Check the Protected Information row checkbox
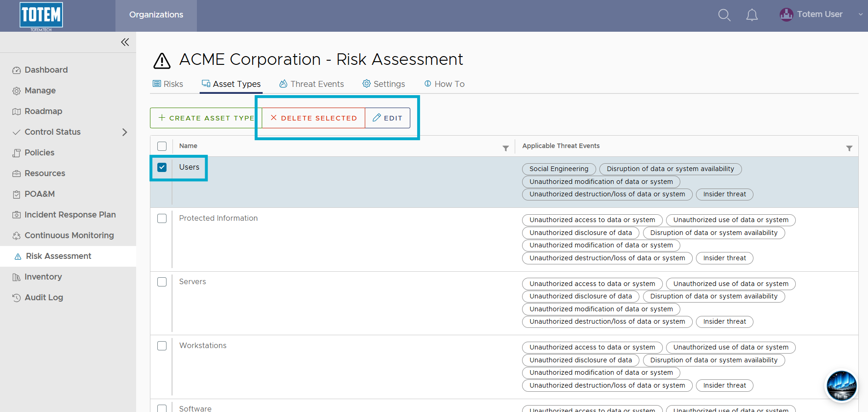This screenshot has width=868, height=412. 162,218
